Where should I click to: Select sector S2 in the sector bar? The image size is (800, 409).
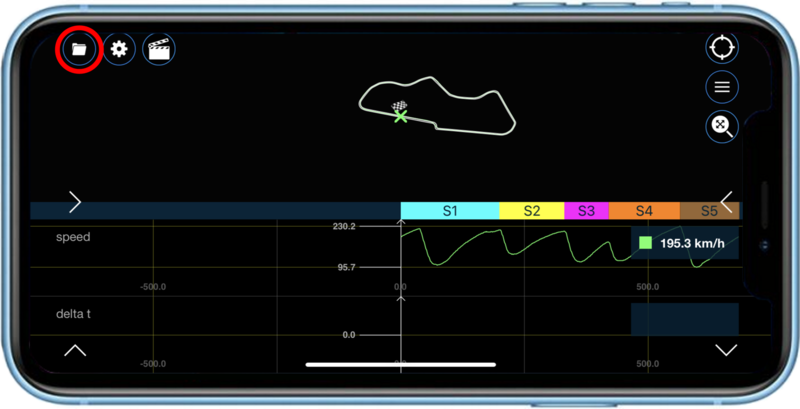tap(532, 211)
